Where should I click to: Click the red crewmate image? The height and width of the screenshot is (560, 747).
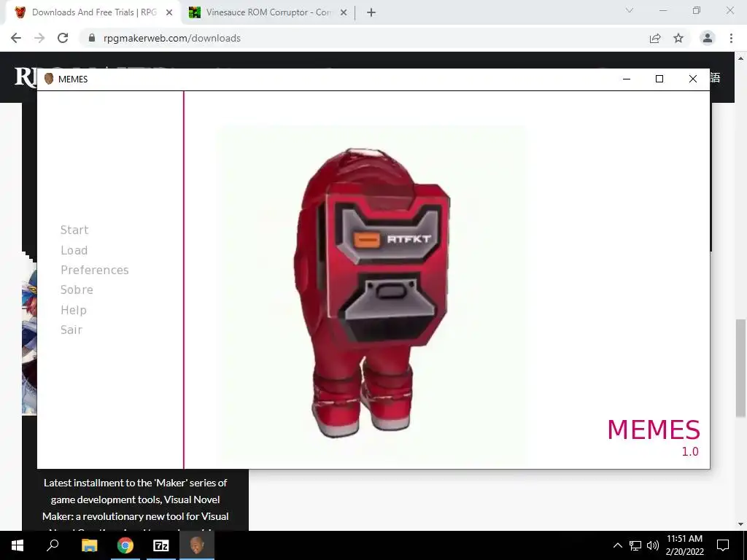tap(371, 295)
